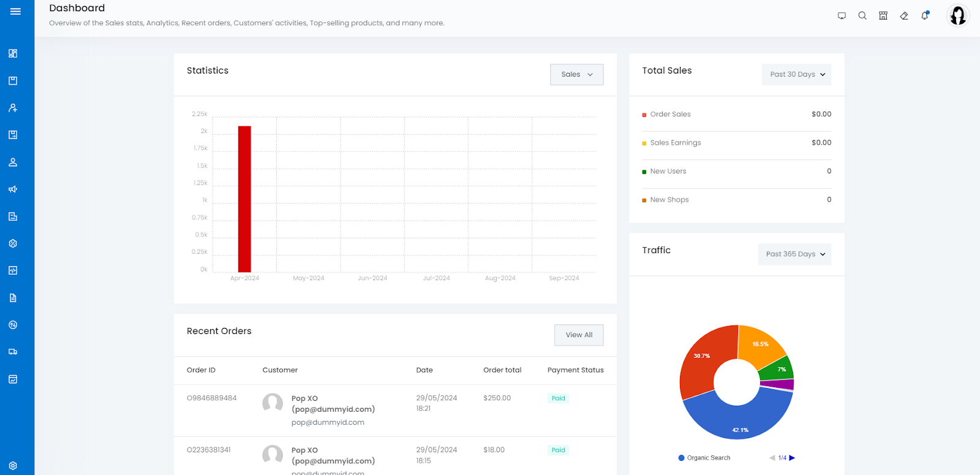Toggle the hamburger menu in the sidebar
This screenshot has width=980, height=475.
point(15,11)
